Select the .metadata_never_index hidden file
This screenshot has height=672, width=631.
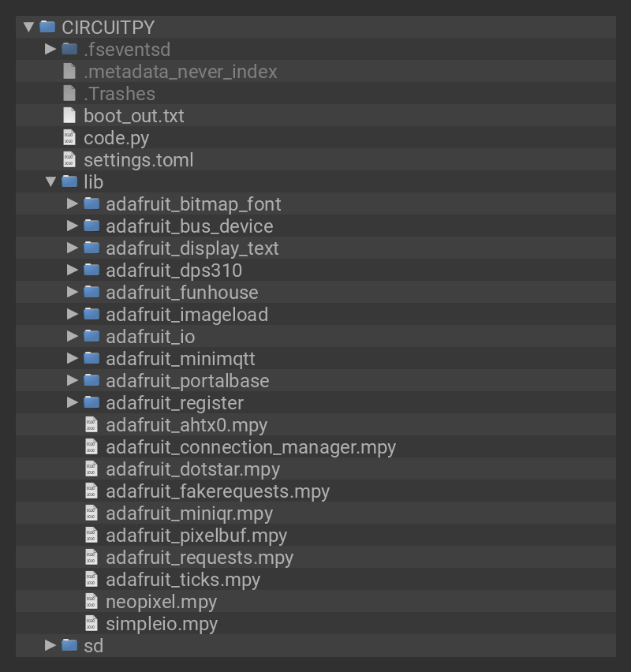point(181,71)
